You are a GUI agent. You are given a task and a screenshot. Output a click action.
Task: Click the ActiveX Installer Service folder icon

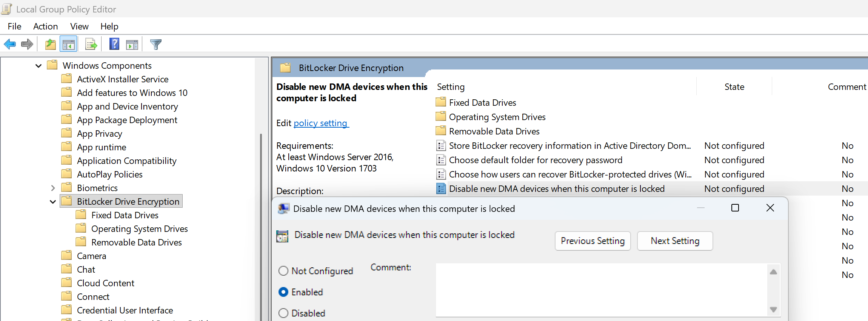[67, 79]
